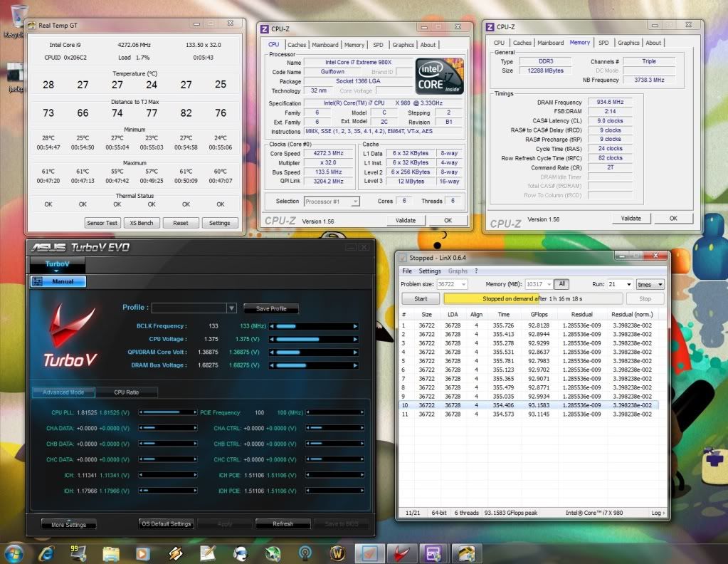Select the SPD tab in CPU-Z Memory window
This screenshot has height=564, width=728.
pos(603,43)
